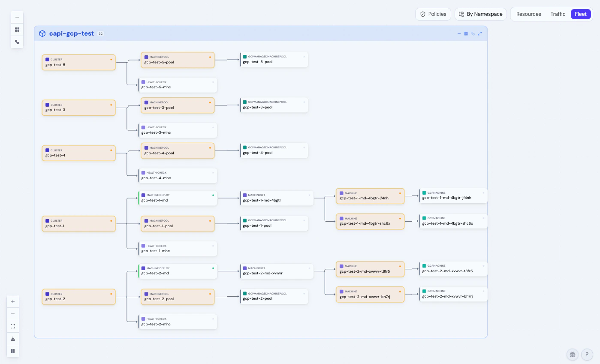Click the Machine Deploy icon on gcp-test-1-md

[x=143, y=195]
